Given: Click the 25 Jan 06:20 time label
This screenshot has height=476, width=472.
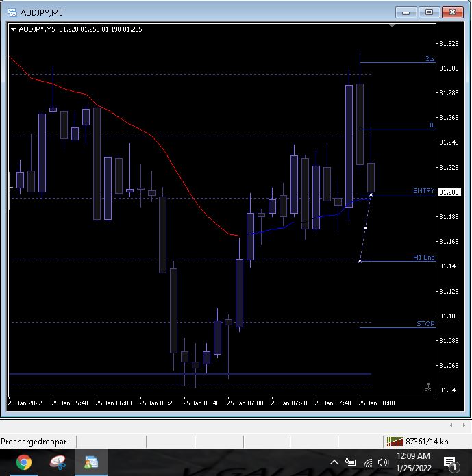Looking at the screenshot, I should (158, 403).
